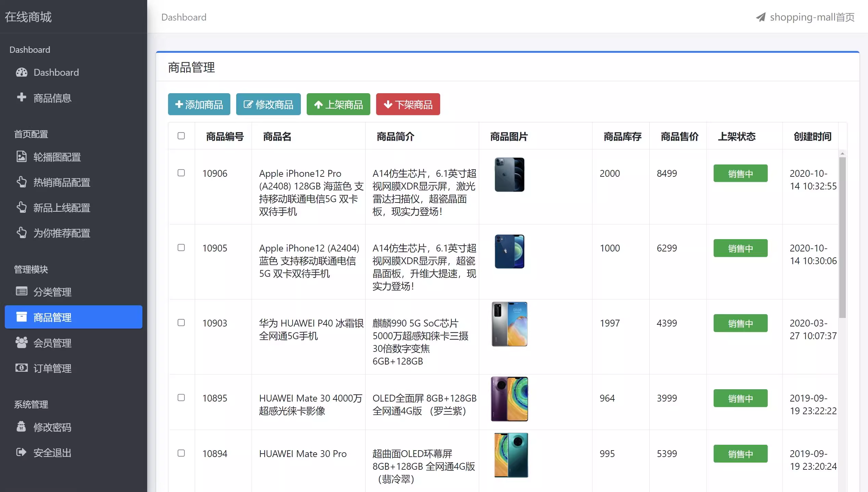Open 修改密码 page
Viewport: 868px width, 492px height.
click(74, 427)
